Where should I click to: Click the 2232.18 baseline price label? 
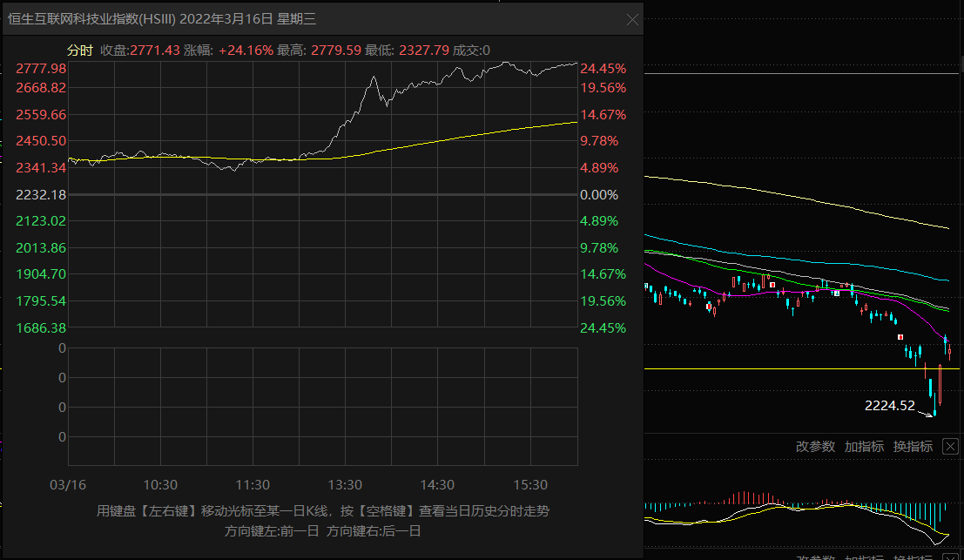click(x=41, y=195)
